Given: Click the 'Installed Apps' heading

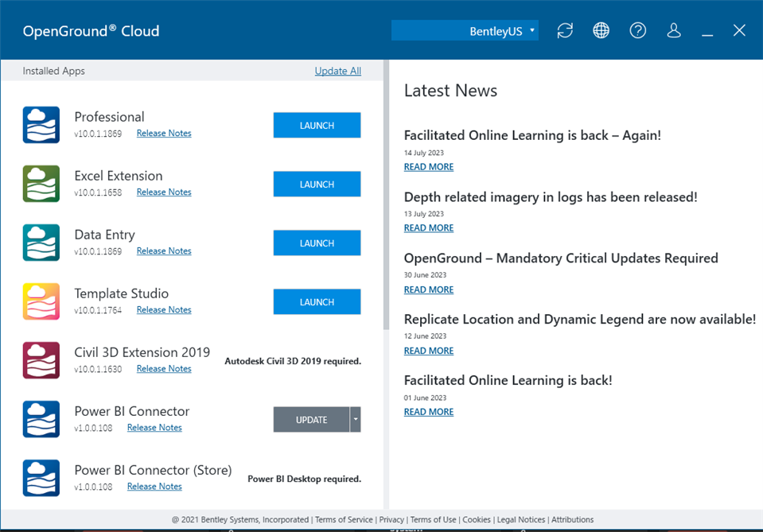Looking at the screenshot, I should 53,71.
